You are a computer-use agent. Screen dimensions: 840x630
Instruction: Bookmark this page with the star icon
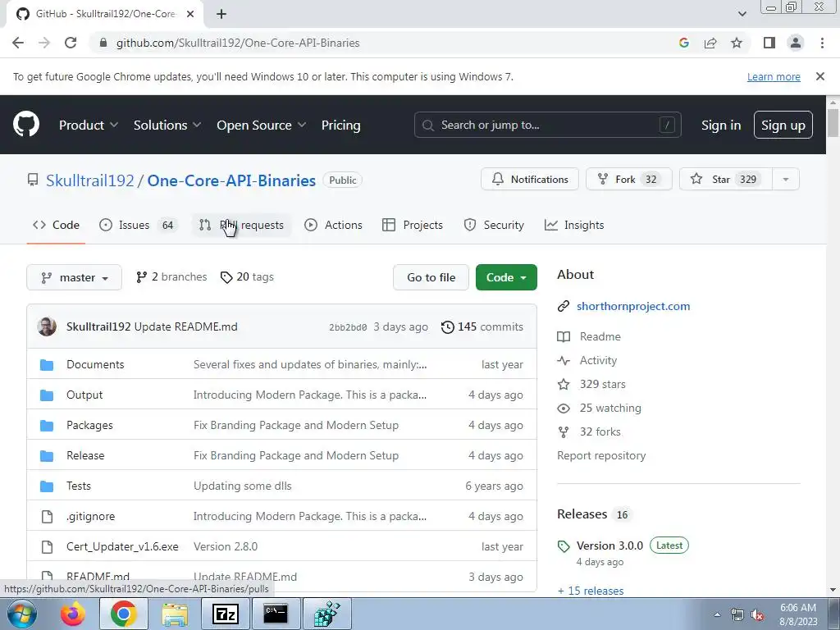coord(737,43)
